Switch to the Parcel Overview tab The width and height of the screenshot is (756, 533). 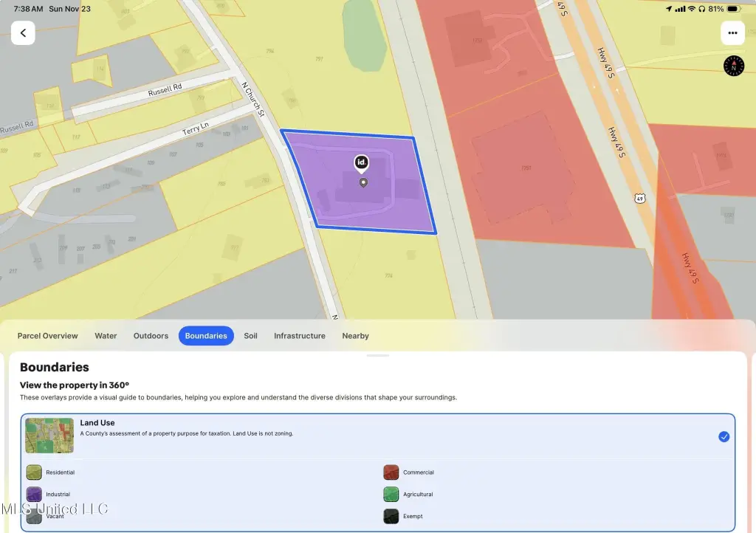[48, 336]
